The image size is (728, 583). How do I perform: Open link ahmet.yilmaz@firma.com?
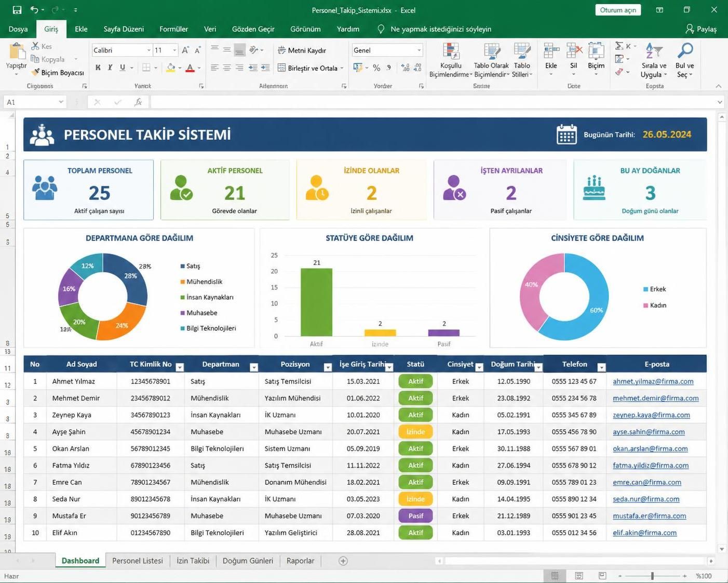click(x=653, y=381)
